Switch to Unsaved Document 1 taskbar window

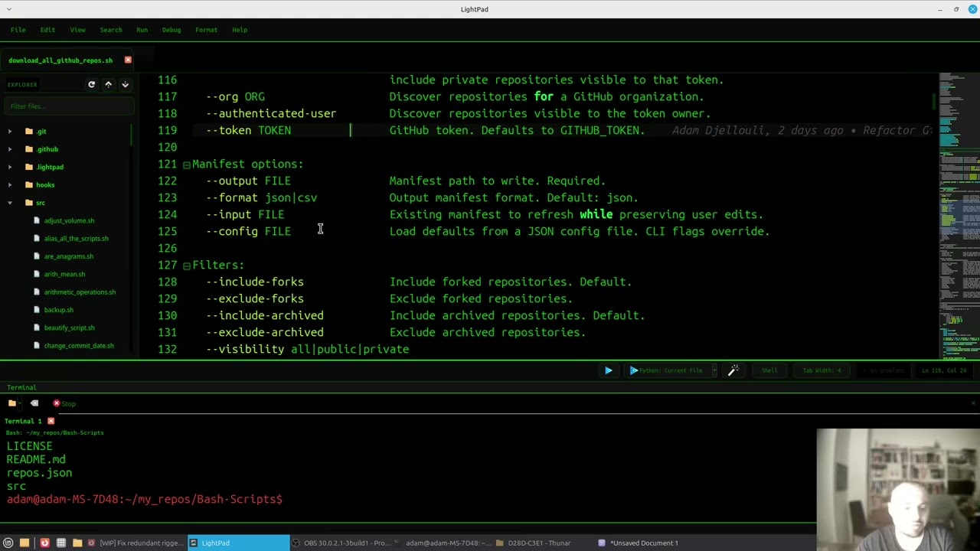[x=643, y=543]
